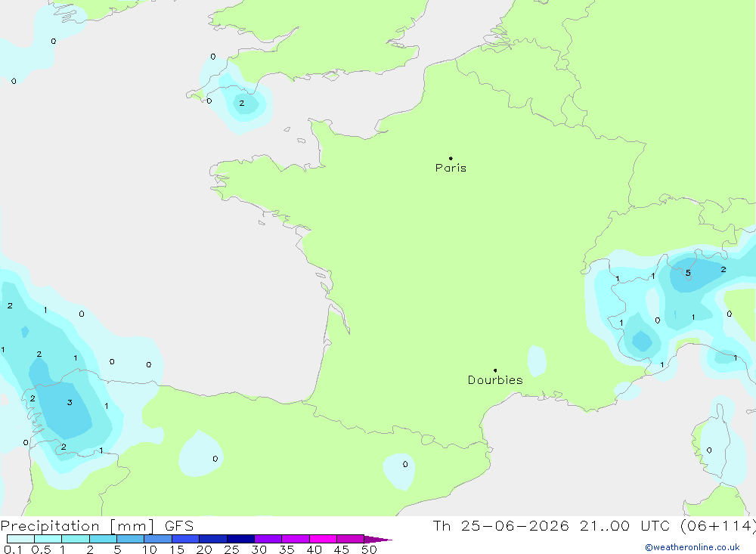This screenshot has height=554, width=756.
Task: Select the 15–20 mm legend color swatch
Action: pos(185,539)
